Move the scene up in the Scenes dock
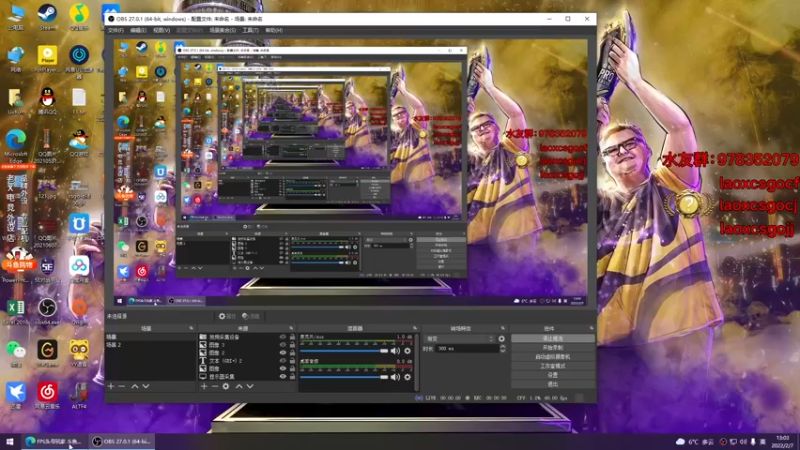Image resolution: width=800 pixels, height=450 pixels. pyautogui.click(x=135, y=386)
